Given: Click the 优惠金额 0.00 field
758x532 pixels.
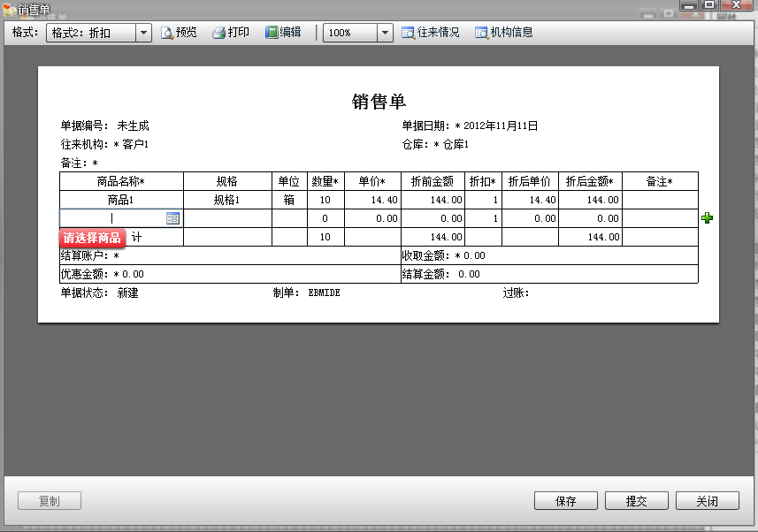Looking at the screenshot, I should point(133,275).
